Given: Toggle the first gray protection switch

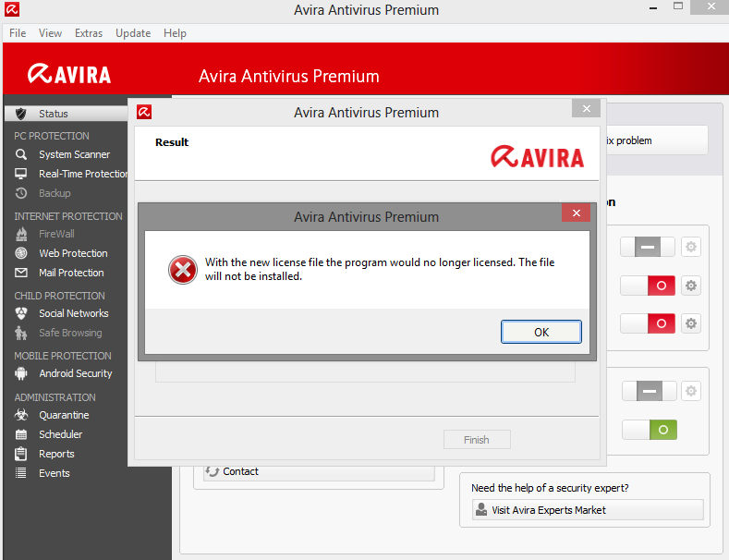Looking at the screenshot, I should coord(648,247).
